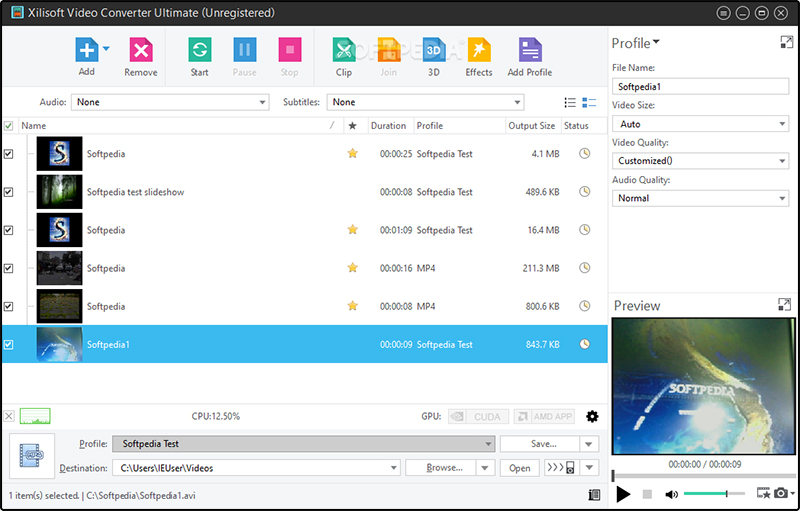Click the preview seek bar
The height and width of the screenshot is (511, 800).
704,475
